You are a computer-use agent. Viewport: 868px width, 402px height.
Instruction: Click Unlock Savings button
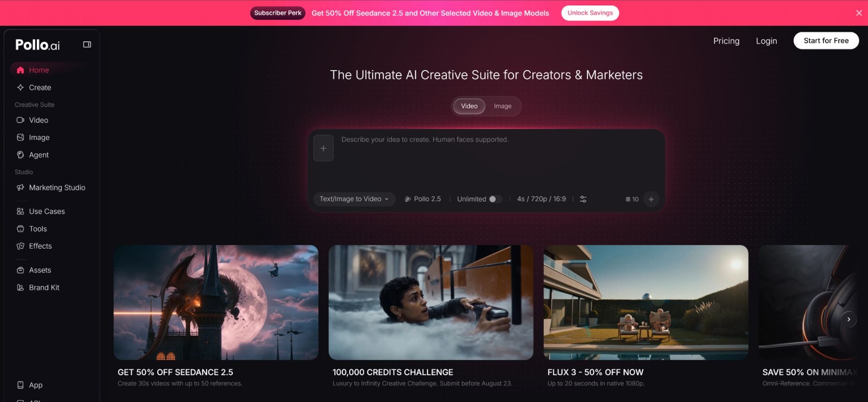[590, 13]
